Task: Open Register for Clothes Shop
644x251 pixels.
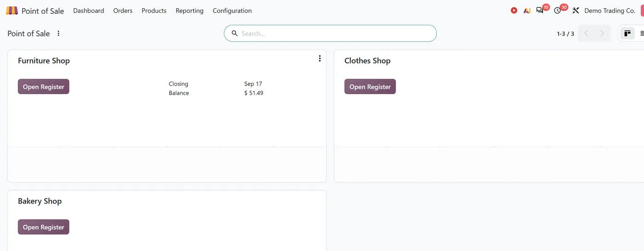Action: coord(370,87)
